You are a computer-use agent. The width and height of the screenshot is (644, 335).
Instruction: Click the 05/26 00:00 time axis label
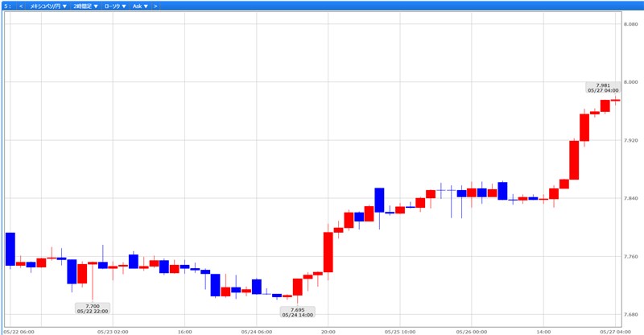click(471, 330)
